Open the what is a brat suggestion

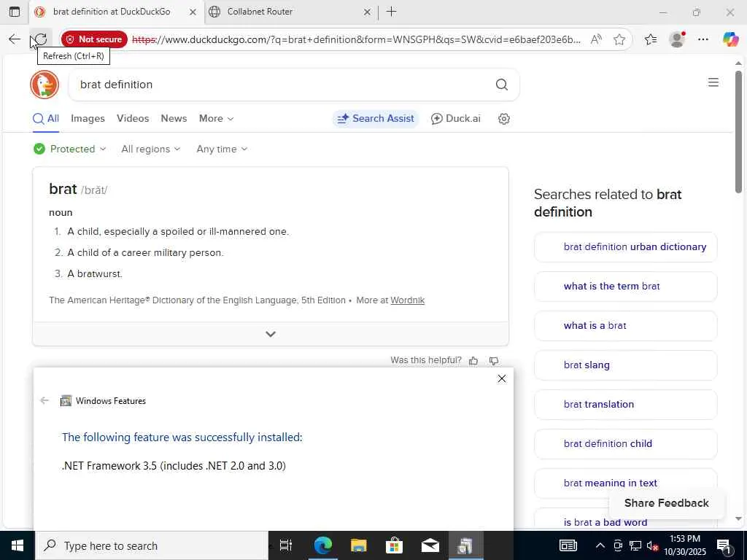(625, 326)
